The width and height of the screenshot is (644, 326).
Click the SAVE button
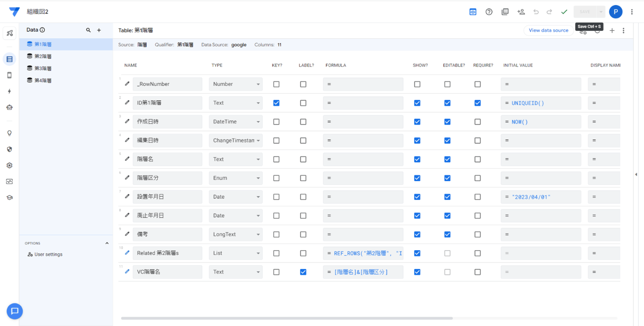tap(585, 12)
